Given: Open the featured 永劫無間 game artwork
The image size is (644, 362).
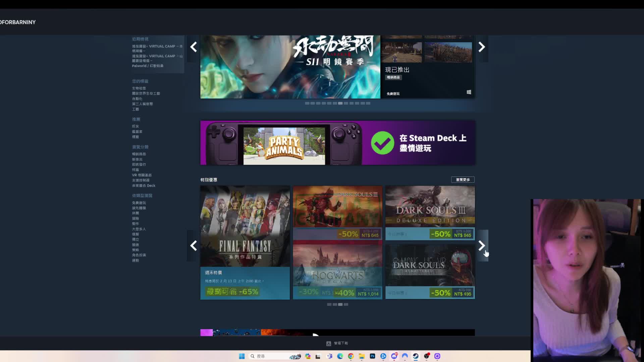Looking at the screenshot, I should pos(290,67).
